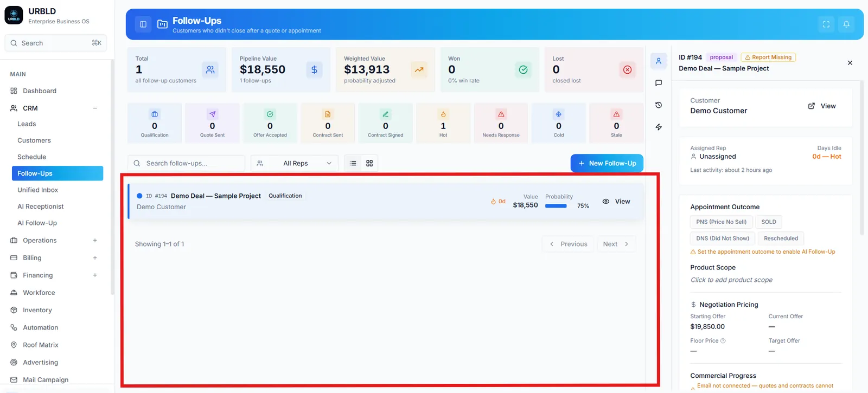This screenshot has height=393, width=868.
Task: Click the Won checkmark circle icon
Action: click(x=523, y=69)
